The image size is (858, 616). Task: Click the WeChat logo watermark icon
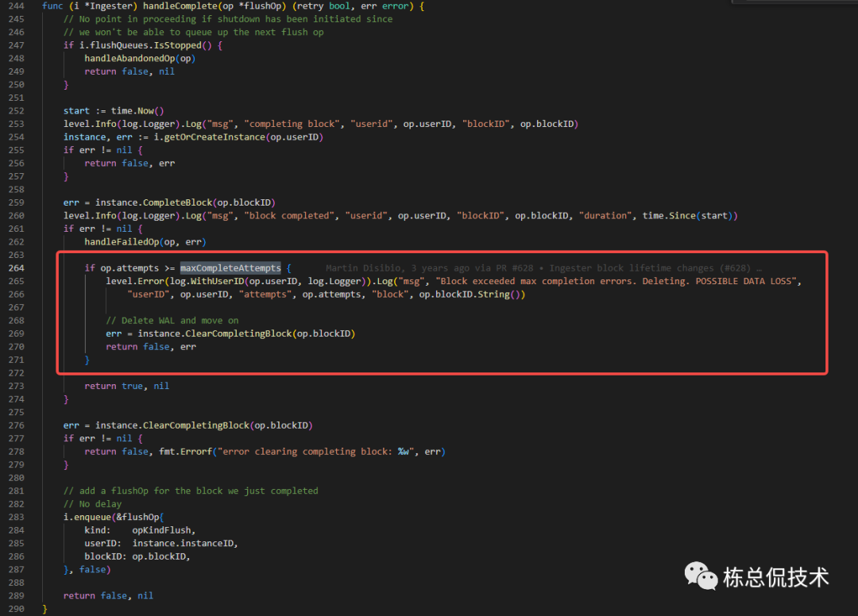[700, 577]
